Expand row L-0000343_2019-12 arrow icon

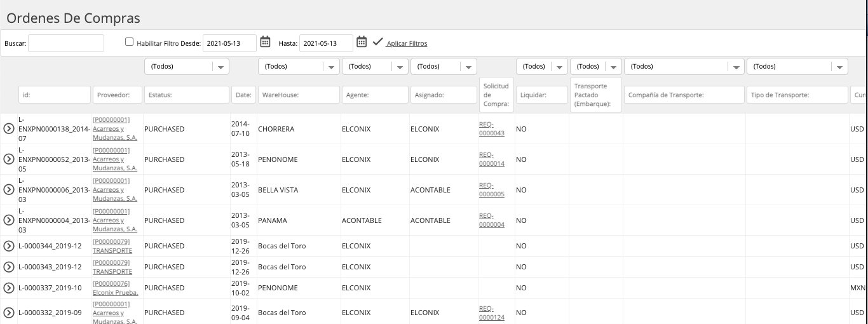(9, 267)
